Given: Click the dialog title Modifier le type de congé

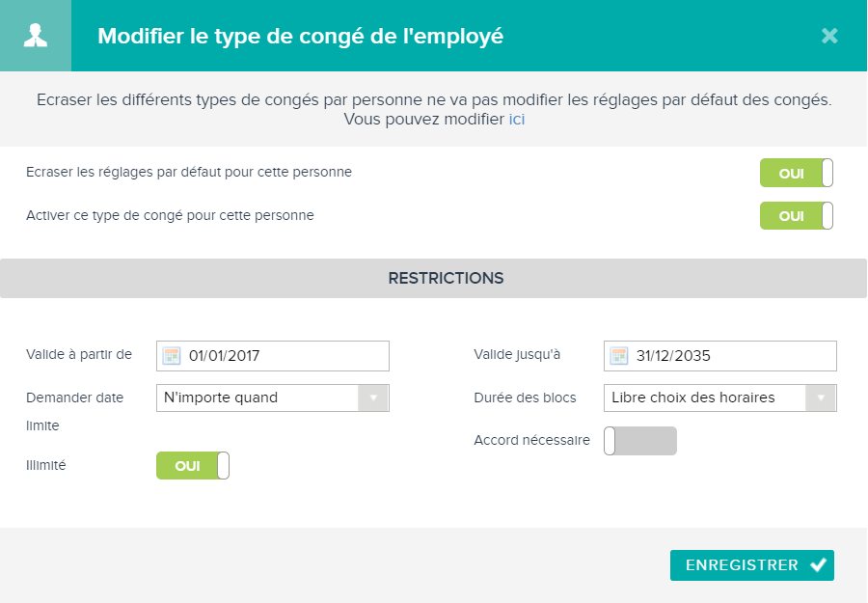Looking at the screenshot, I should tap(301, 36).
